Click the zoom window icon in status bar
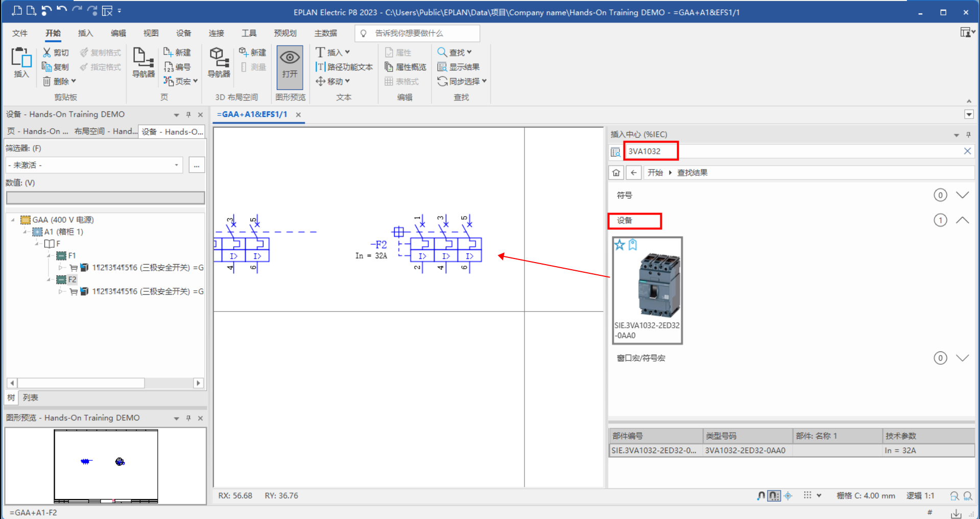 coord(954,496)
